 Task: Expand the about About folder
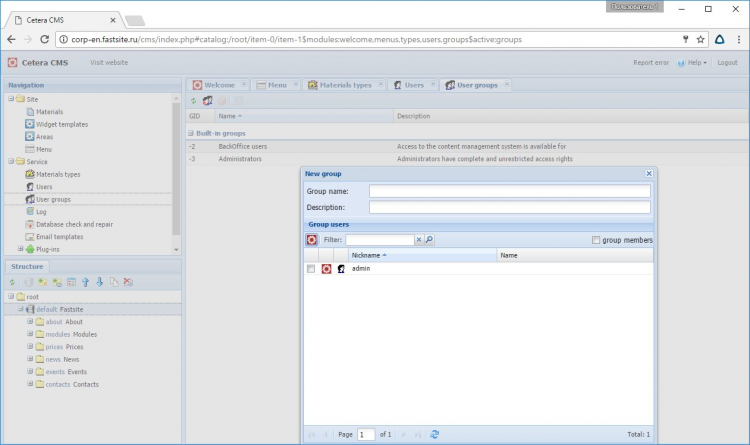(30, 322)
